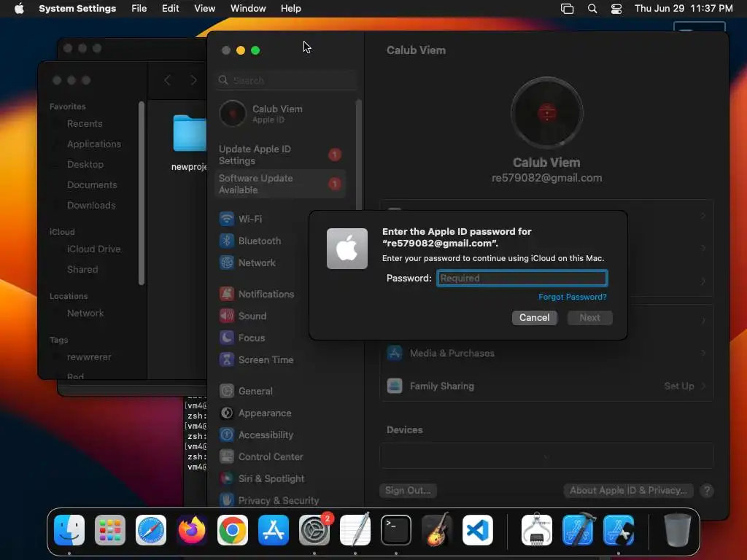
Task: Launch Visual Studio Code from the Dock
Action: 478,530
